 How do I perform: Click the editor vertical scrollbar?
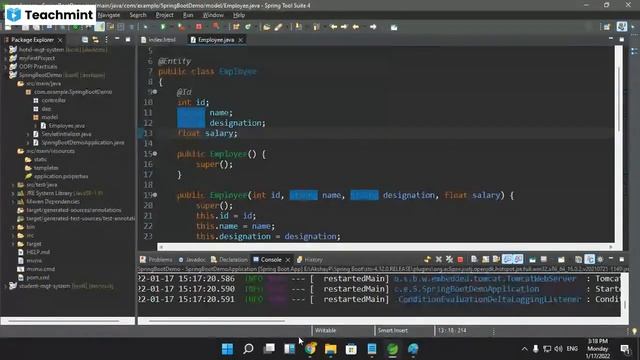click(x=619, y=145)
